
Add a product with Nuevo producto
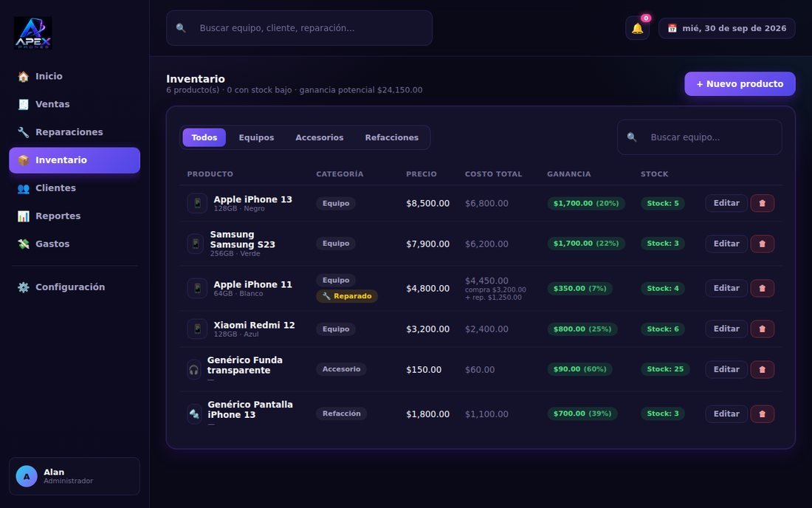click(740, 84)
